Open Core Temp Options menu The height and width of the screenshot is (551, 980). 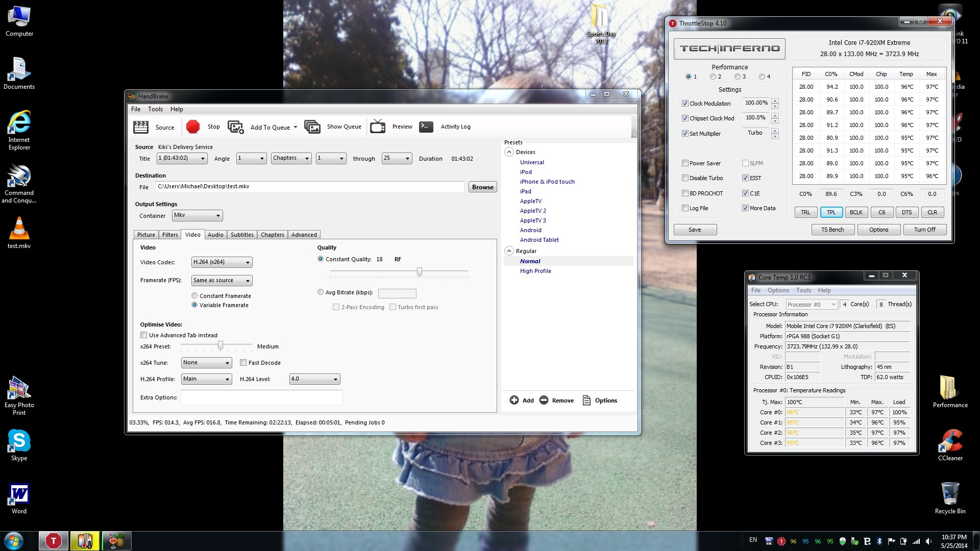point(778,290)
